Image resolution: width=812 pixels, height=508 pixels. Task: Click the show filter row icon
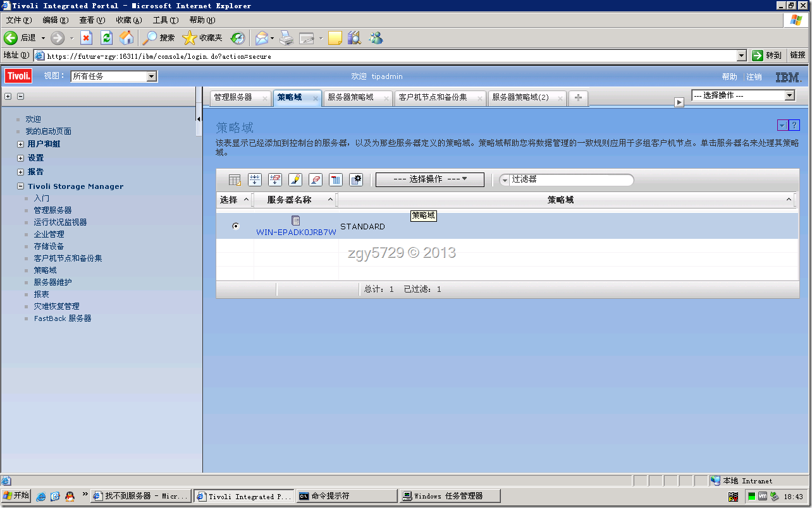255,180
